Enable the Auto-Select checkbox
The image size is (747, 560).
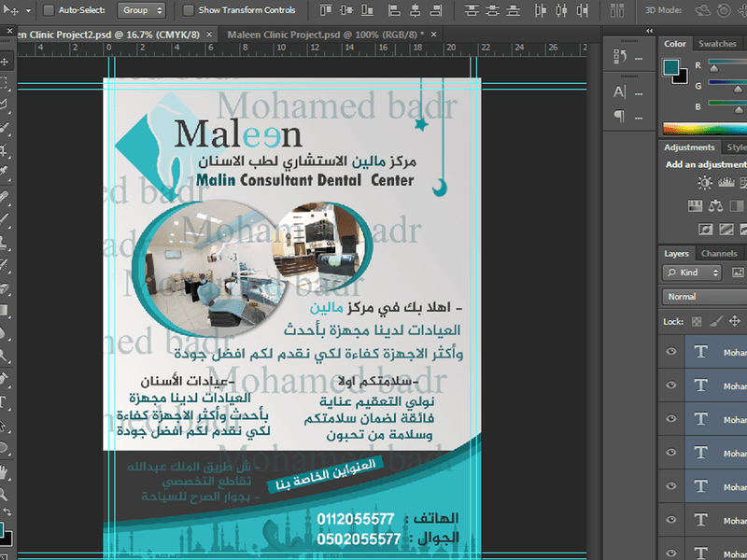49,10
